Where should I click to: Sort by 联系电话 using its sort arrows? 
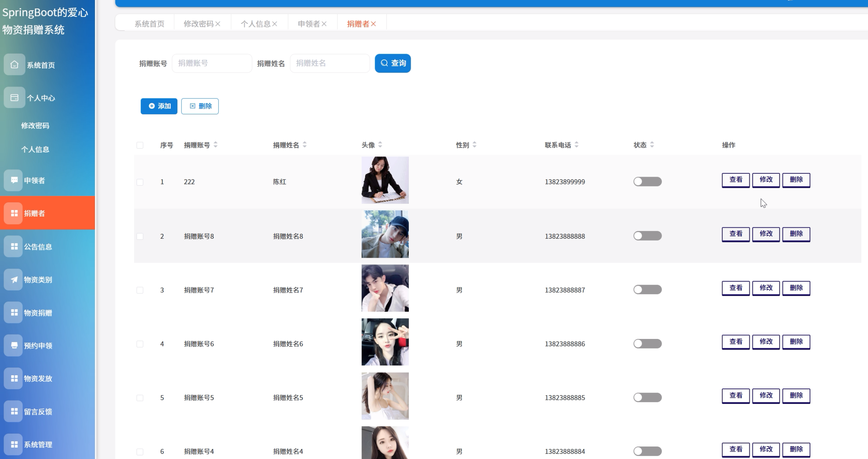coord(576,145)
